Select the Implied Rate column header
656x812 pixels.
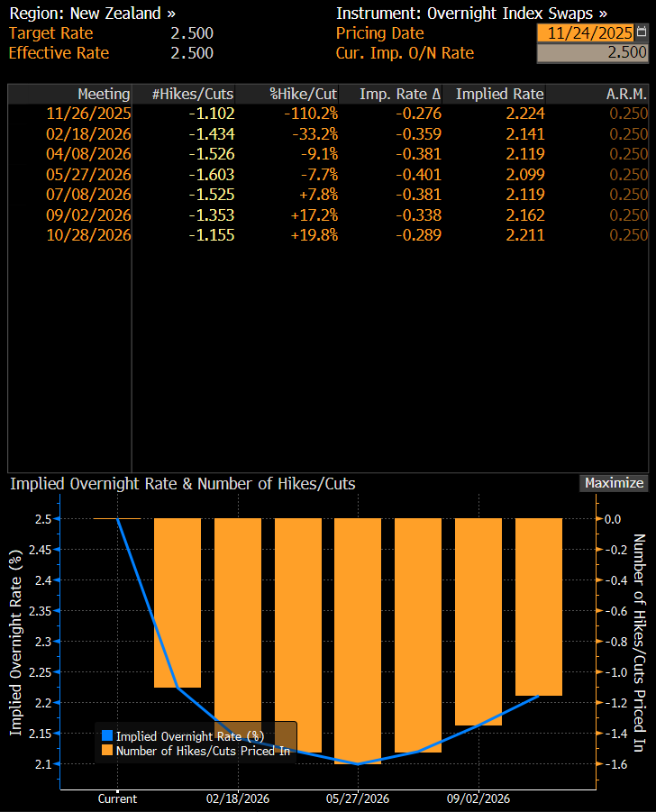499,94
